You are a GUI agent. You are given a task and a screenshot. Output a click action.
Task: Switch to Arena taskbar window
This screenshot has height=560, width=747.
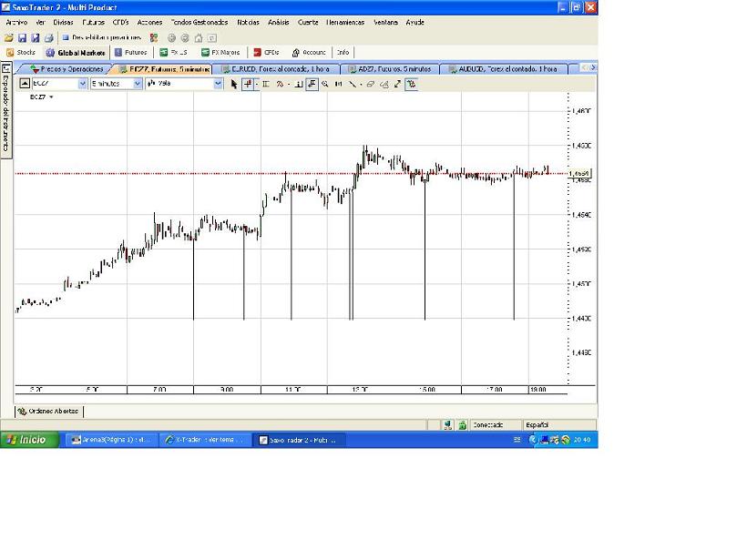tap(111, 440)
